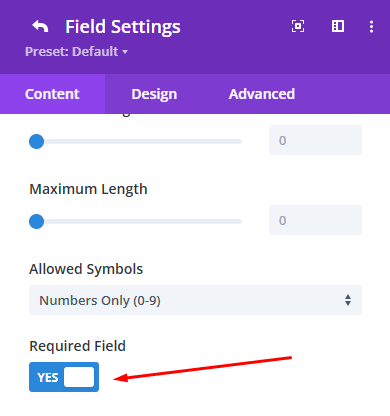Image resolution: width=390 pixels, height=416 pixels.
Task: Click the Maximum Length slider handle
Action: 37,221
